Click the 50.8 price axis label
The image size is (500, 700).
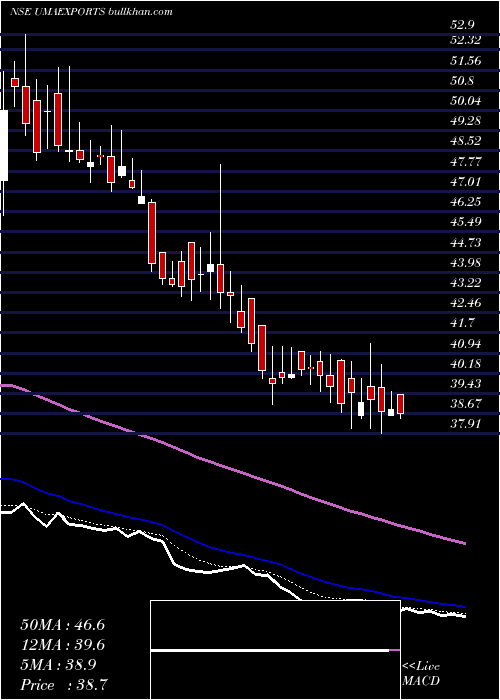(462, 81)
